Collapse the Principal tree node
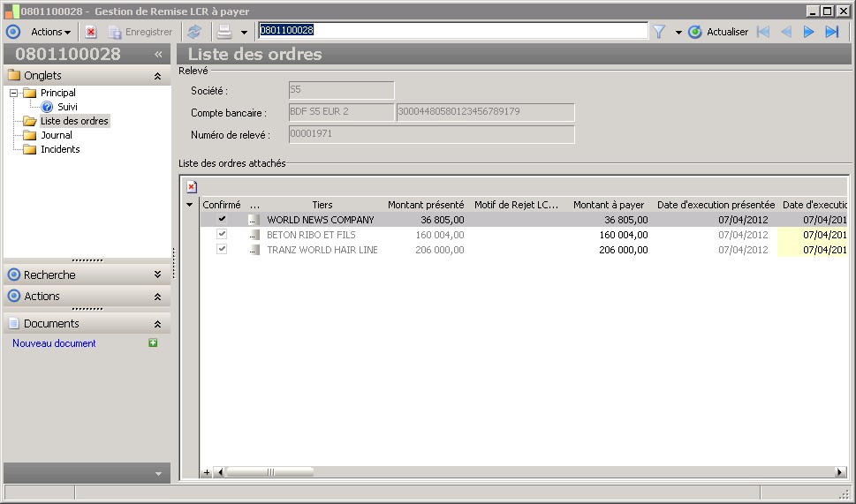 (13, 93)
